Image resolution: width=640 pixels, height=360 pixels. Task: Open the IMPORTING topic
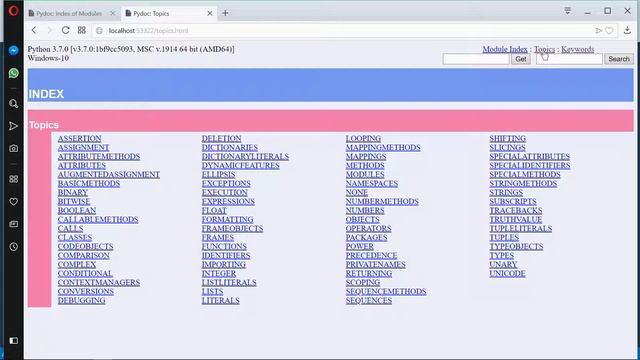tap(224, 264)
